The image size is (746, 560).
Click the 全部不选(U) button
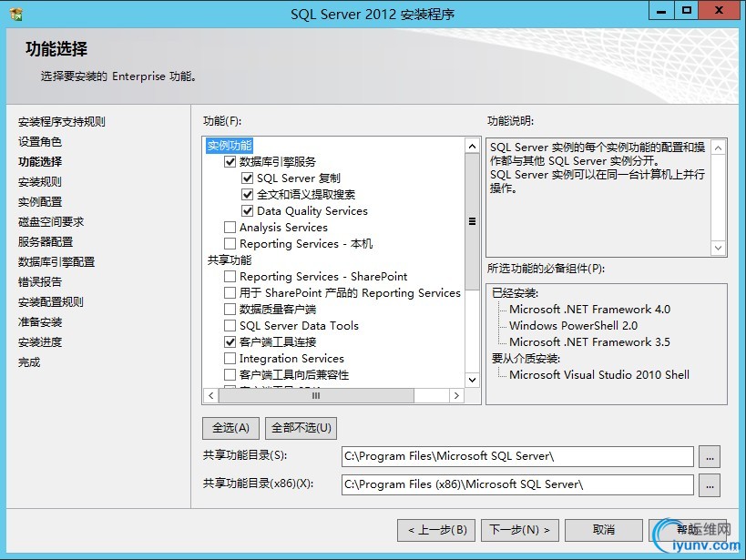pos(301,428)
